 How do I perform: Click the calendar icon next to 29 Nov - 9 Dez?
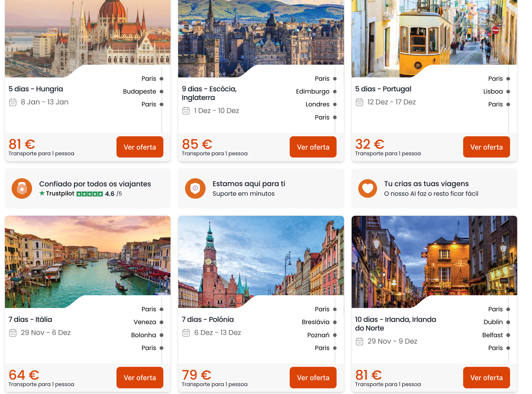[360, 341]
